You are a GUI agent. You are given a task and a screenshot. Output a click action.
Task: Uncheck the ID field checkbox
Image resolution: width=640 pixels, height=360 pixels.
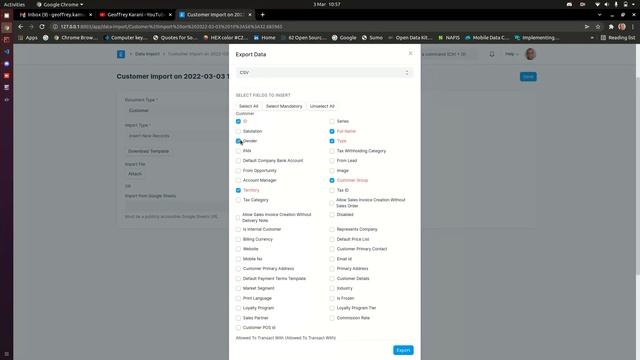(x=238, y=121)
